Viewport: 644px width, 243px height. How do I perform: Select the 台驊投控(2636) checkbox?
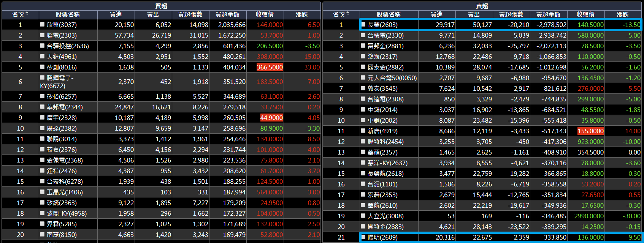[x=42, y=46]
